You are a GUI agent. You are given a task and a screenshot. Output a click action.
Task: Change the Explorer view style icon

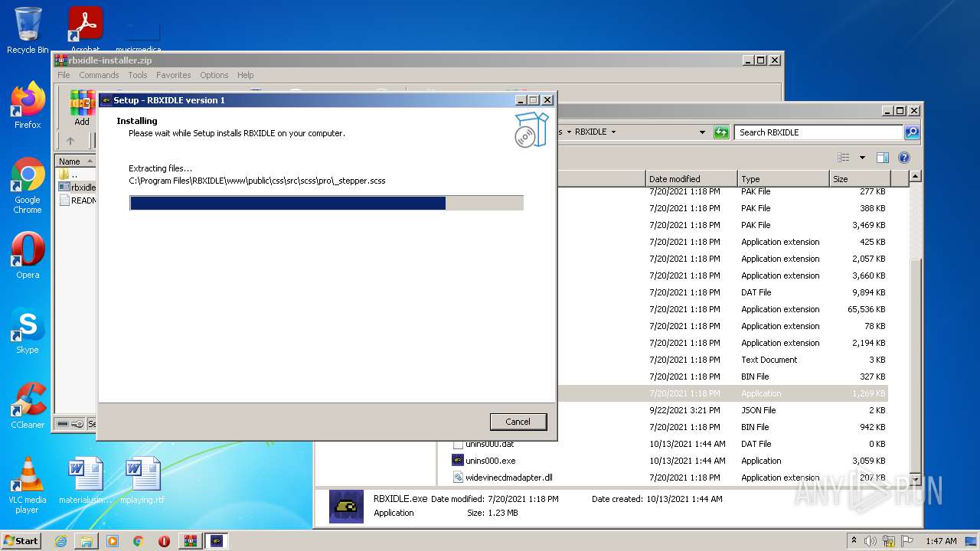pos(844,158)
